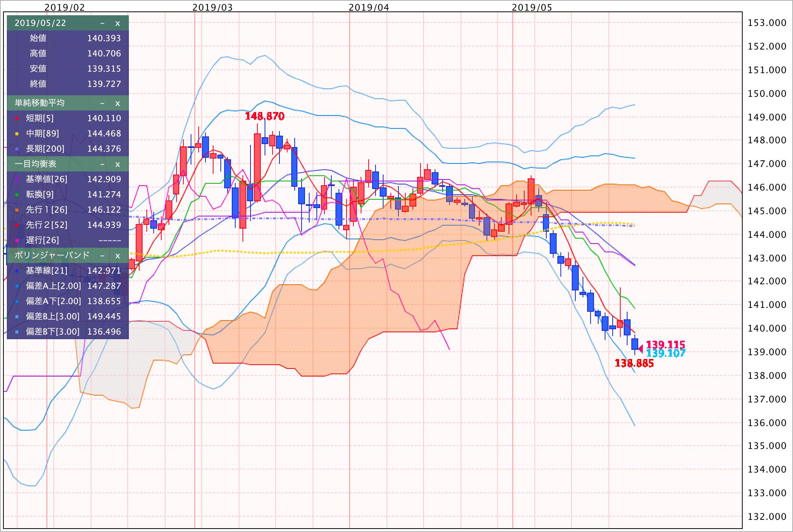Close the ボリンジャーバンド panel

point(118,256)
